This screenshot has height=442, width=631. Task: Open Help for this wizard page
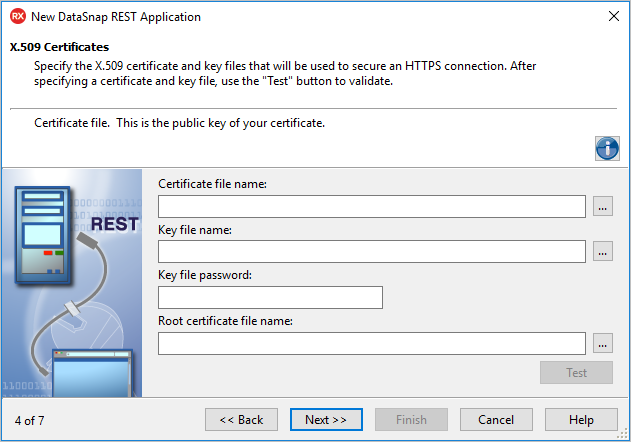[581, 420]
